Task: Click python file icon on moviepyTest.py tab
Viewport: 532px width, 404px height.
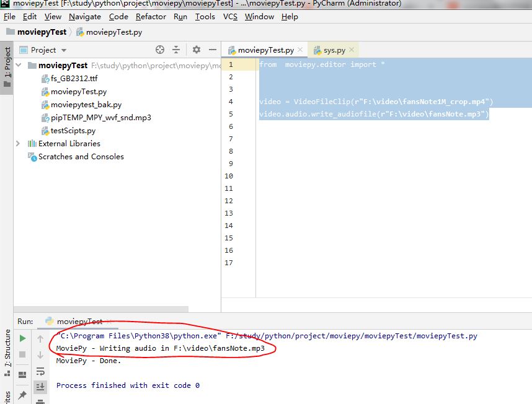Action: pos(232,51)
